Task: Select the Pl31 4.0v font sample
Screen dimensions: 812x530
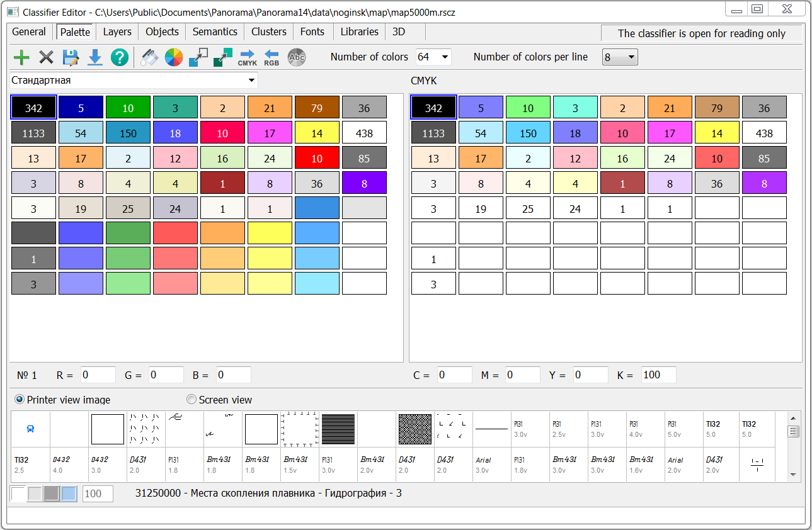Action: pyautogui.click(x=645, y=429)
